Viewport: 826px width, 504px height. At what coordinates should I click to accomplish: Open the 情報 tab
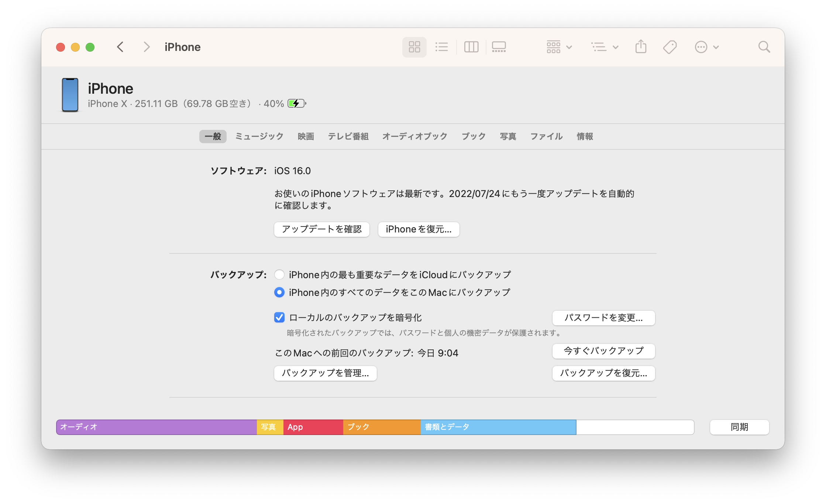coord(585,137)
